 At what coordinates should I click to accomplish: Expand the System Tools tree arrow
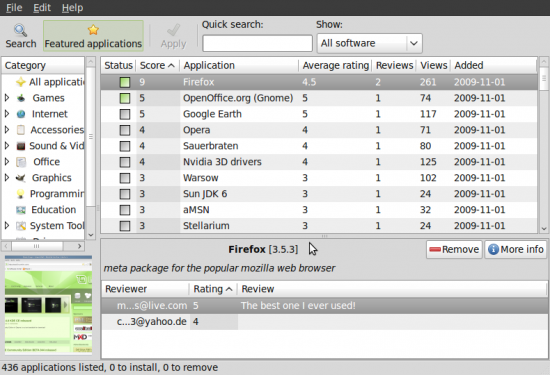pyautogui.click(x=7, y=226)
